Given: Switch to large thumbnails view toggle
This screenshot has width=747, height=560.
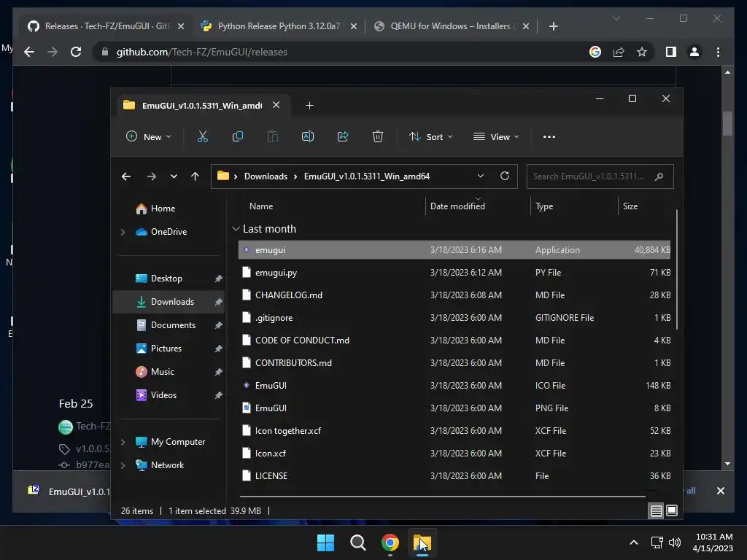Looking at the screenshot, I should [672, 511].
